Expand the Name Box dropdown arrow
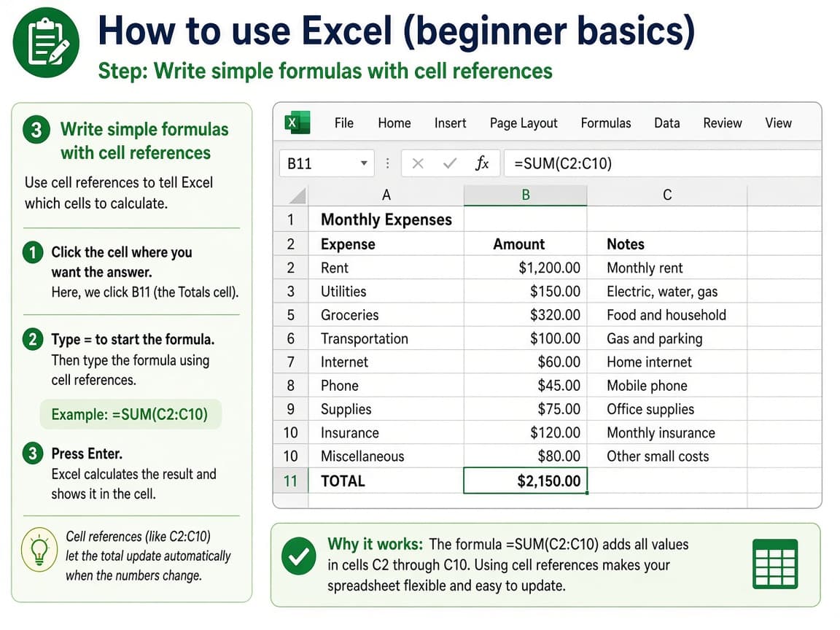840x630 pixels. 364,163
